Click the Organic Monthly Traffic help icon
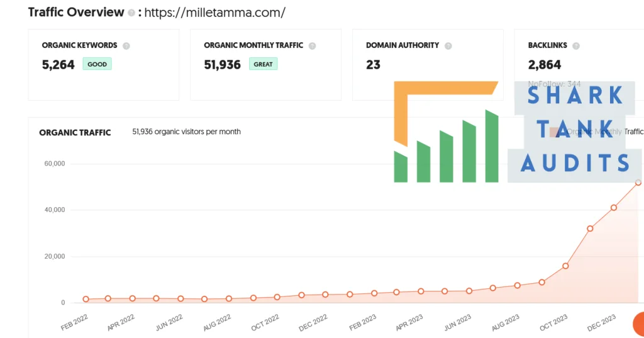Image resolution: width=644 pixels, height=338 pixels. click(312, 46)
